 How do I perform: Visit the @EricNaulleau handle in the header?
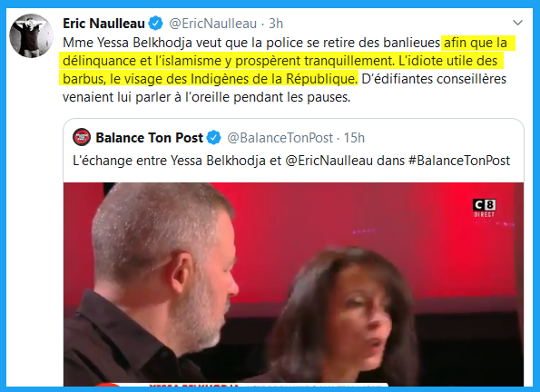(213, 24)
